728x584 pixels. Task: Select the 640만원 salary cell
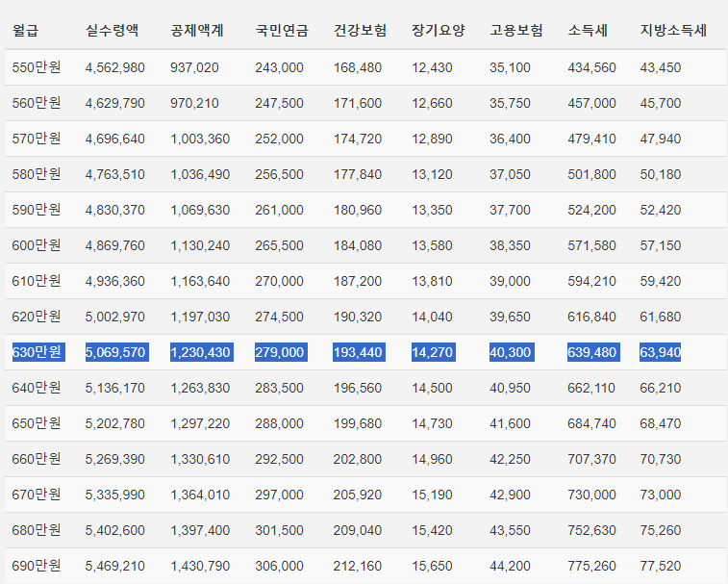[37, 388]
